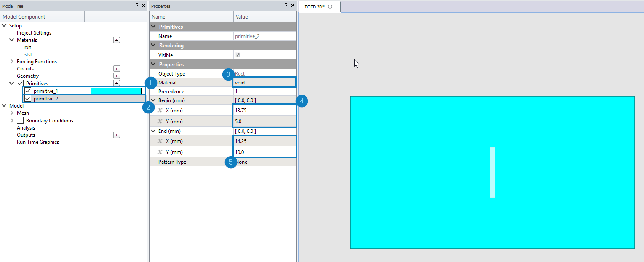The width and height of the screenshot is (644, 262).
Task: Edit the Precedence value field
Action: tap(265, 92)
